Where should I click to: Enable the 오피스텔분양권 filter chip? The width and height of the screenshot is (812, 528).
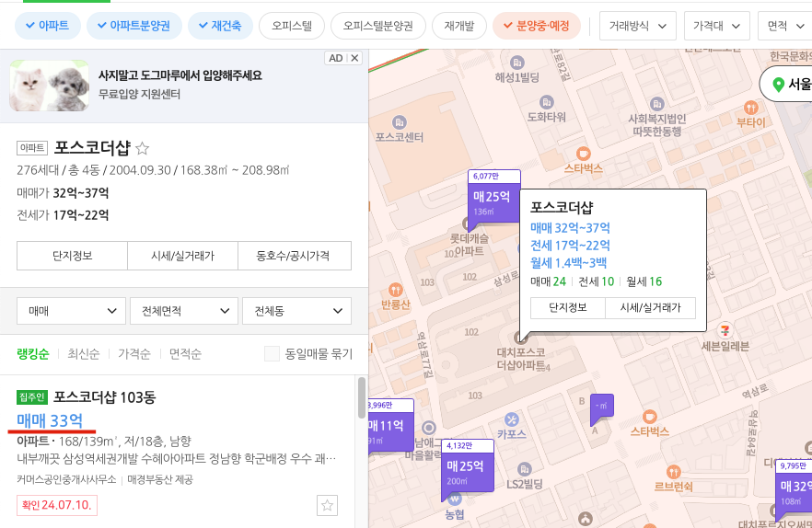pos(377,26)
